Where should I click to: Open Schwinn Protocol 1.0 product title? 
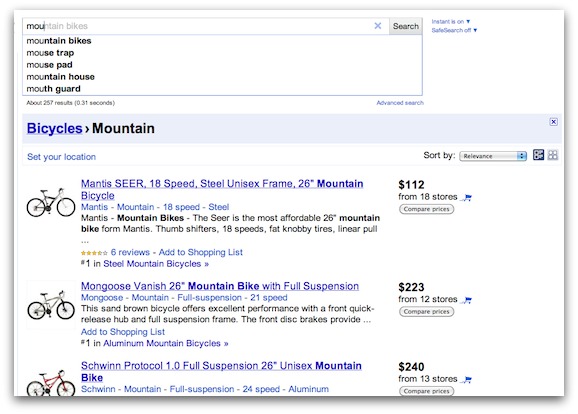(221, 372)
